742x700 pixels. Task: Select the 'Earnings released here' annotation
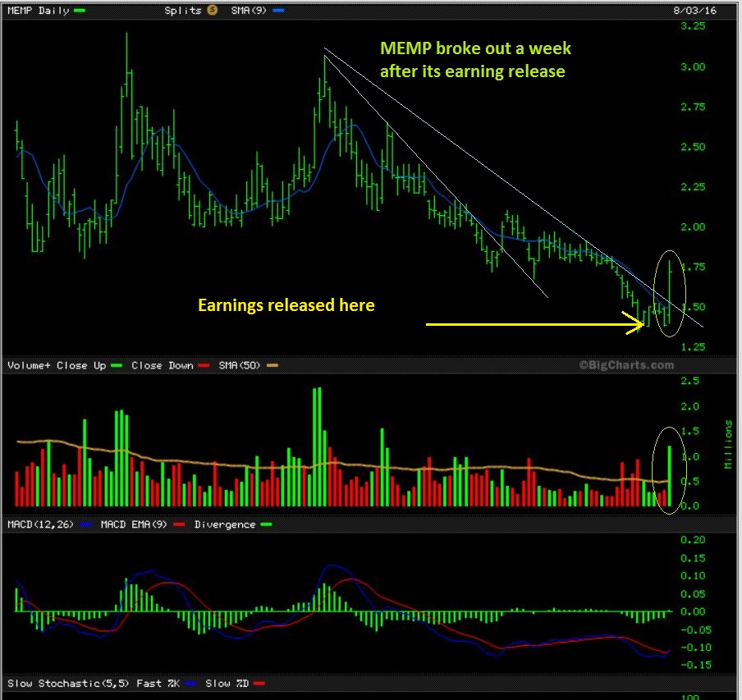(286, 305)
